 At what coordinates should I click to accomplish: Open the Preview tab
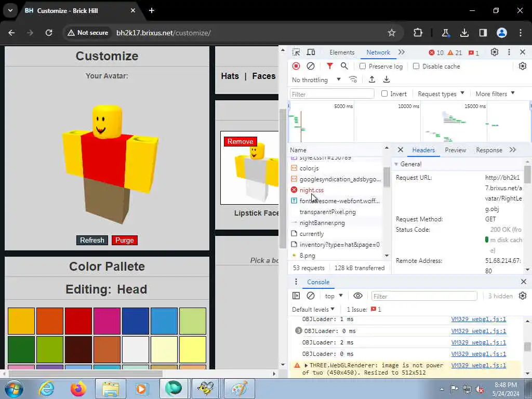(x=455, y=150)
